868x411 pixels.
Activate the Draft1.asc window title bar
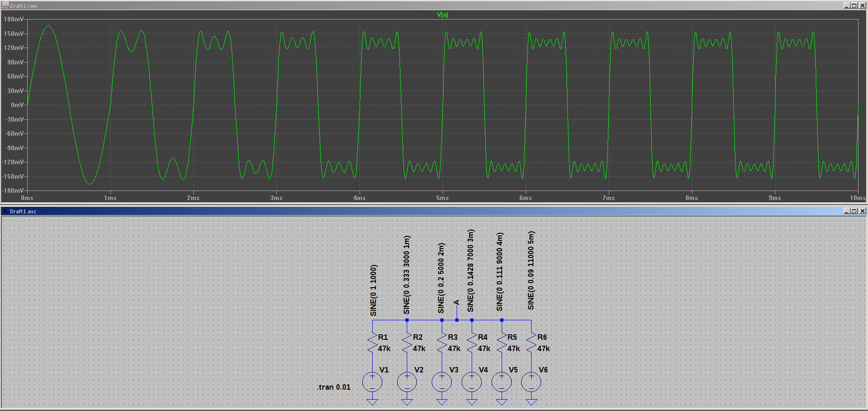pyautogui.click(x=409, y=211)
